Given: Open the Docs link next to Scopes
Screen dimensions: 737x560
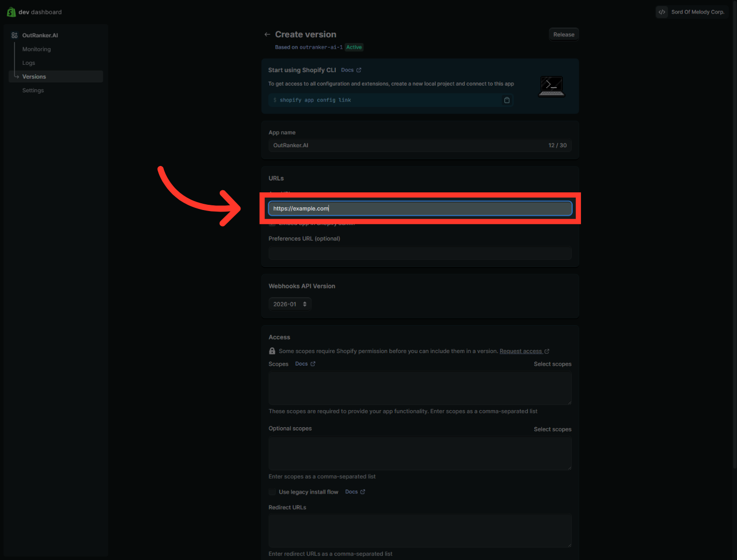Looking at the screenshot, I should (305, 364).
